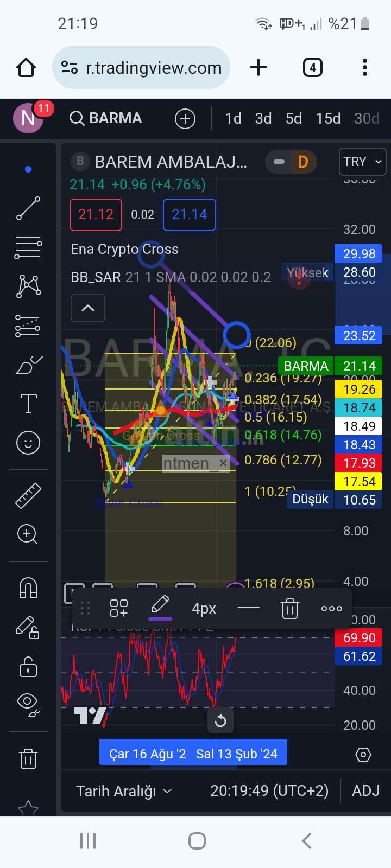
Task: Select the 30d timeframe
Action: pos(367,118)
